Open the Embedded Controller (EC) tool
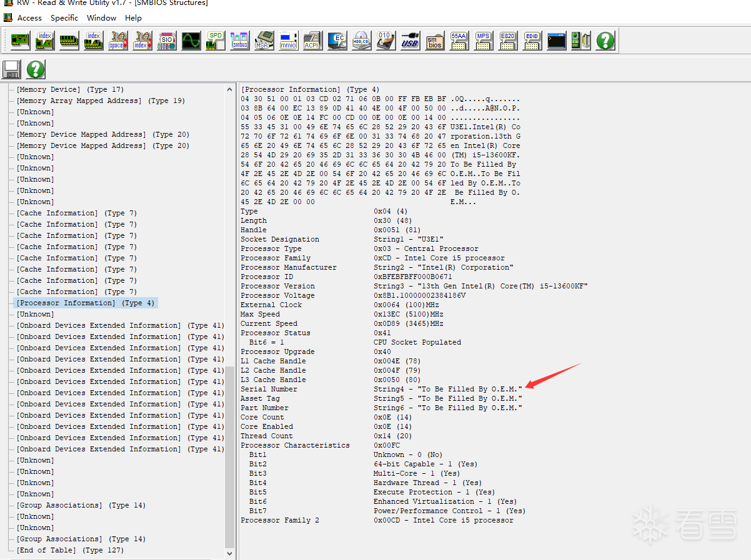Image resolution: width=751 pixels, height=560 pixels. (337, 41)
